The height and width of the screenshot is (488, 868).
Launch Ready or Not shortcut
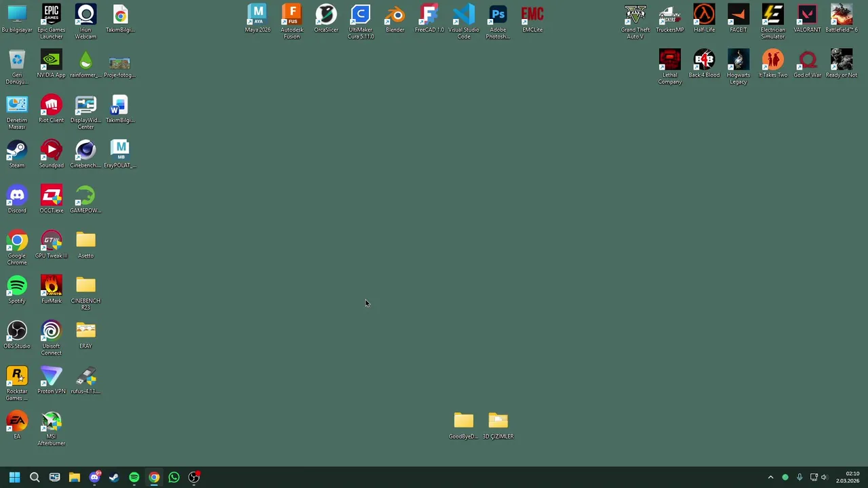tap(842, 63)
